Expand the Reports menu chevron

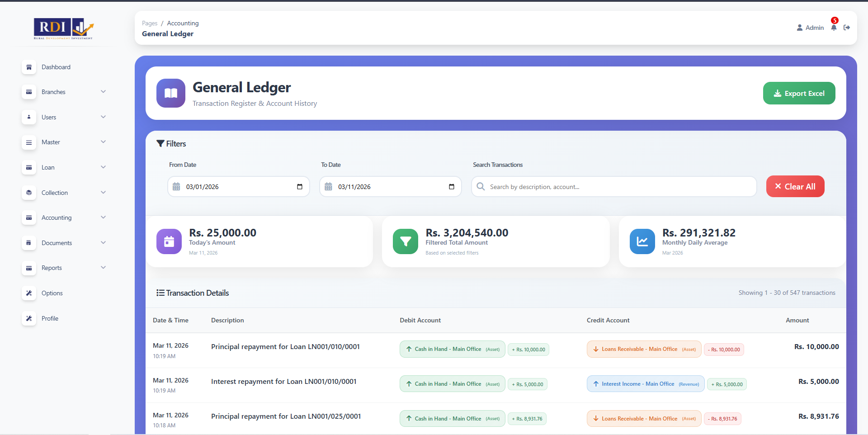tap(103, 268)
